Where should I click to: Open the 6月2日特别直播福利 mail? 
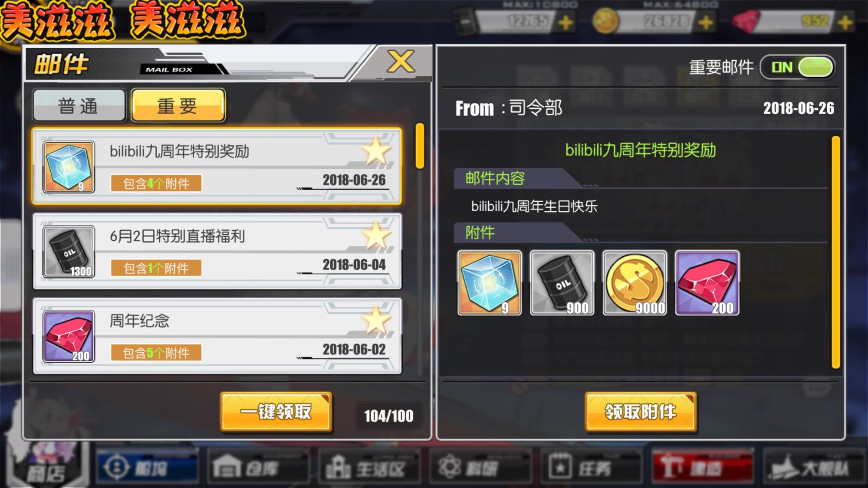(217, 251)
